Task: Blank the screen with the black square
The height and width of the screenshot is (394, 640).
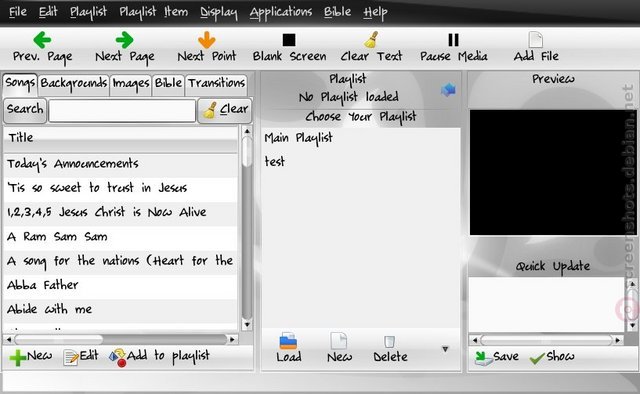Action: pos(289,40)
